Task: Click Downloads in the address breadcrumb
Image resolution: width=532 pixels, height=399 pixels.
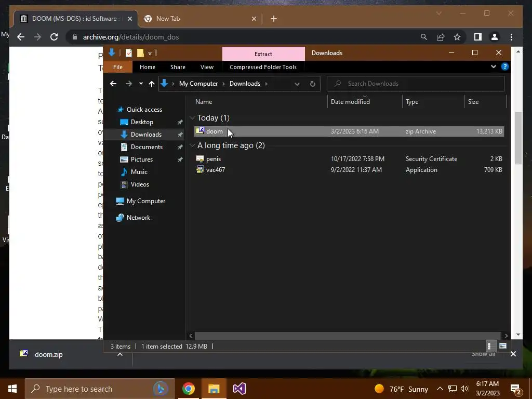Action: [245, 84]
